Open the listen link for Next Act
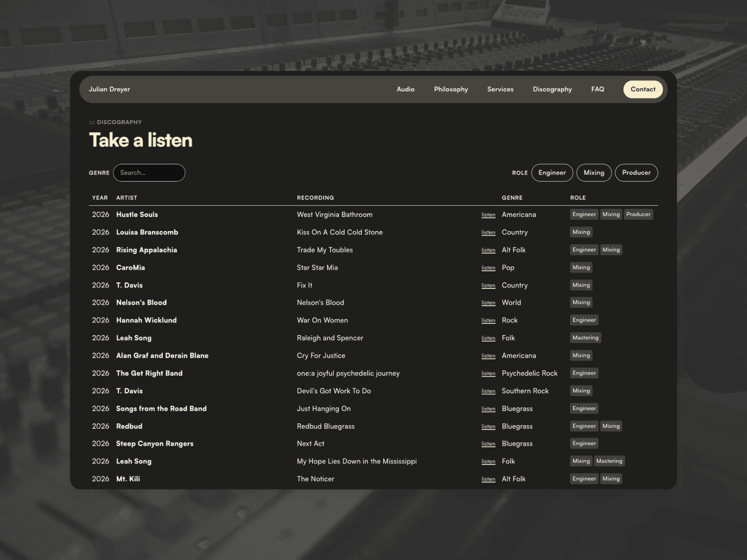The width and height of the screenshot is (747, 560). tap(488, 444)
